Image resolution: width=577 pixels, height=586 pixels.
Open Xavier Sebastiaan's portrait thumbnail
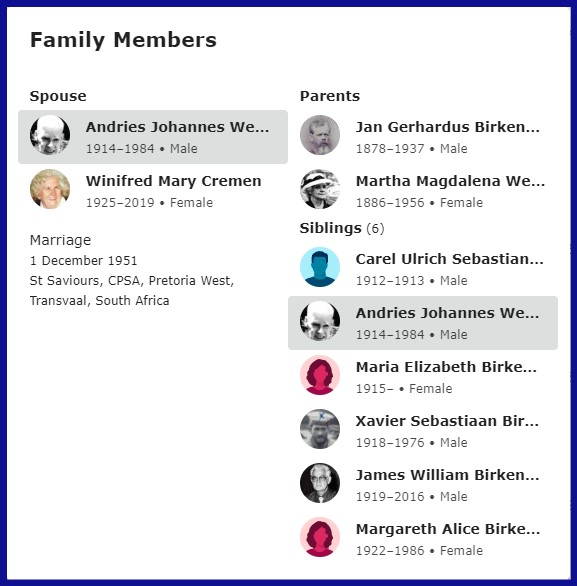coord(320,429)
